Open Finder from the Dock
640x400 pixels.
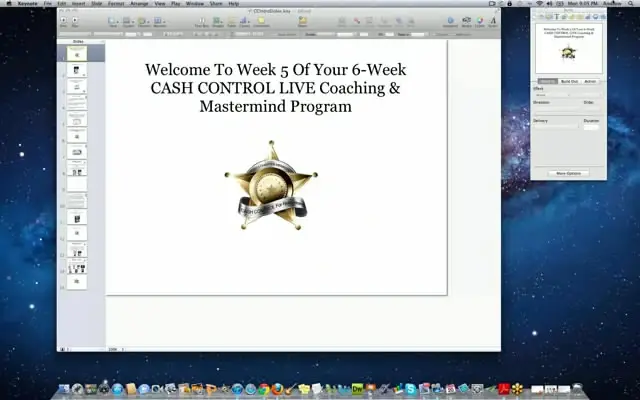click(x=64, y=389)
